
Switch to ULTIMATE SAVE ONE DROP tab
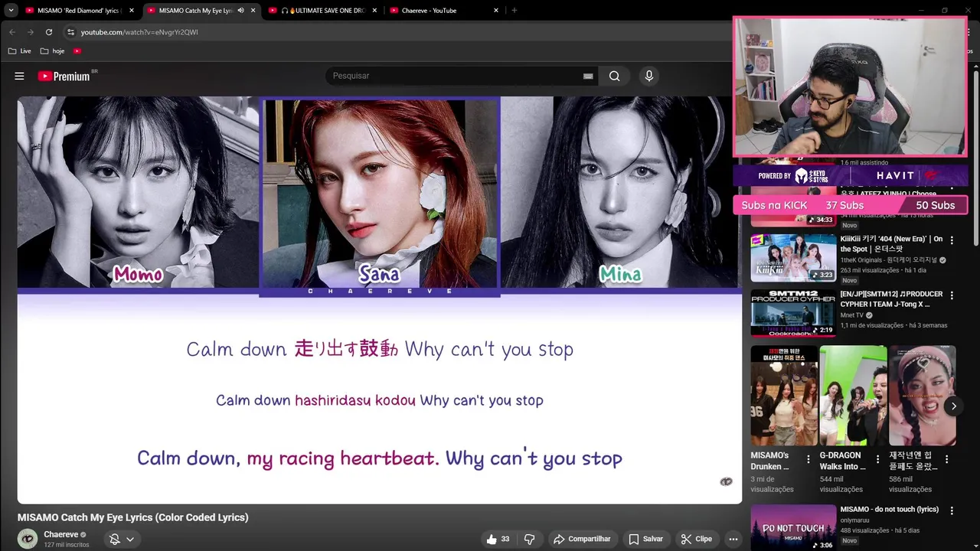pos(324,10)
